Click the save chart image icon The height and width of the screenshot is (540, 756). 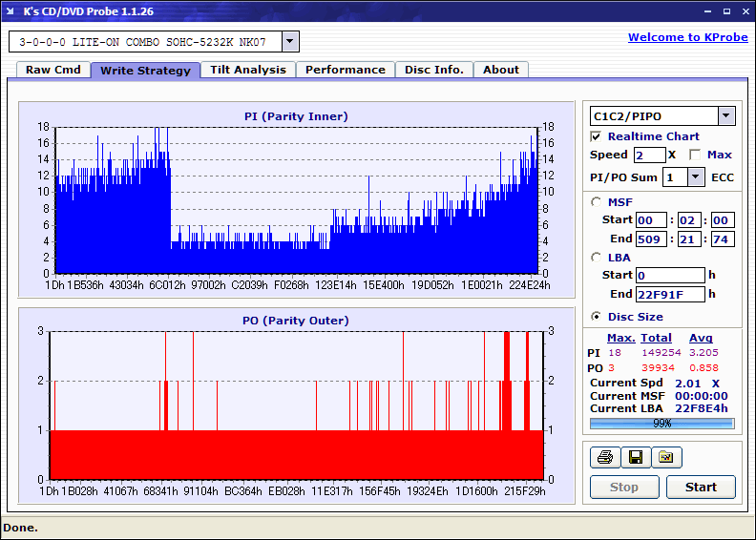[666, 457]
